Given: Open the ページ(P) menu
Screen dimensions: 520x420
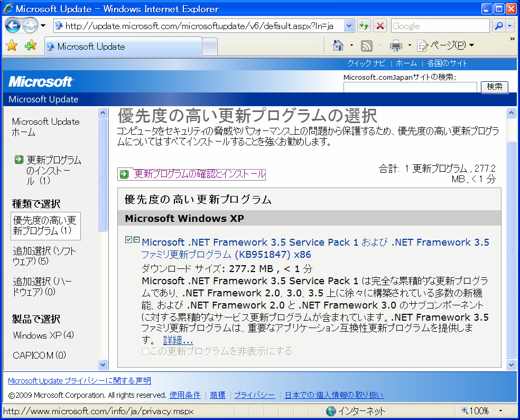Looking at the screenshot, I should (x=446, y=45).
